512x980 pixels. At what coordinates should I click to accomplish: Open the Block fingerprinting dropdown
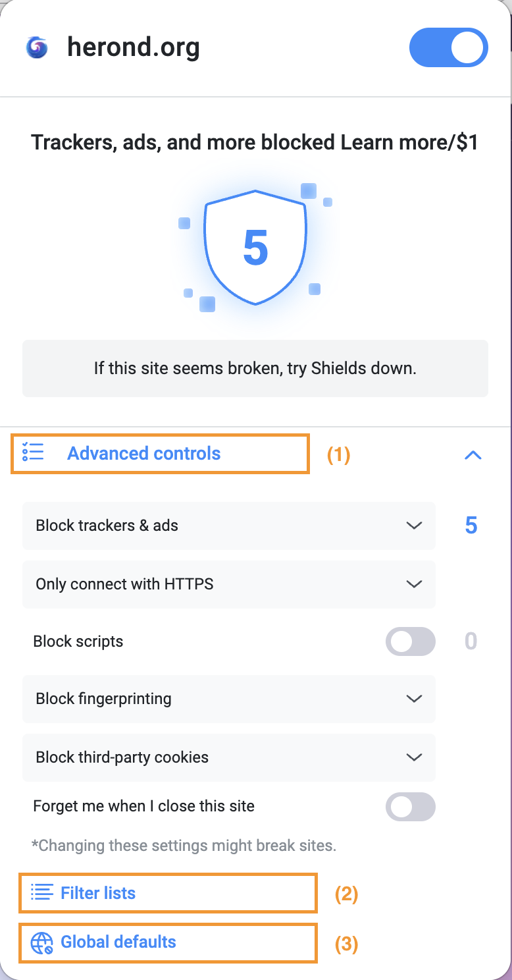point(229,699)
